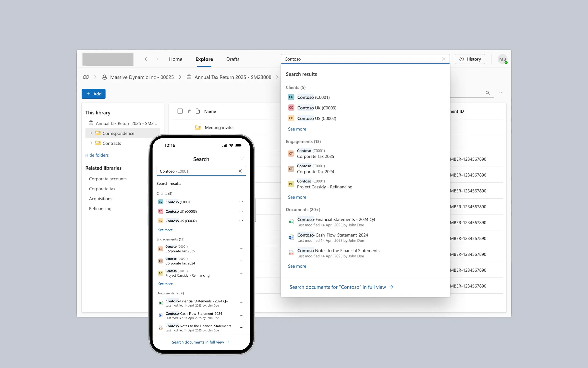Image resolution: width=588 pixels, height=368 pixels.
Task: Open the Home tab
Action: [176, 59]
